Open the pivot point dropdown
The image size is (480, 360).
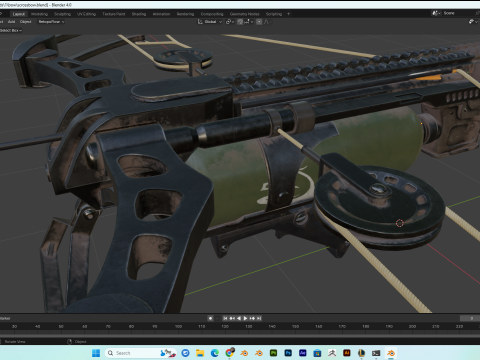pyautogui.click(x=230, y=22)
